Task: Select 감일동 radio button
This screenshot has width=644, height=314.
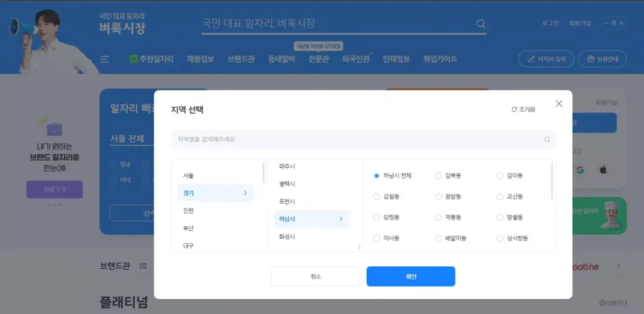Action: tap(376, 197)
